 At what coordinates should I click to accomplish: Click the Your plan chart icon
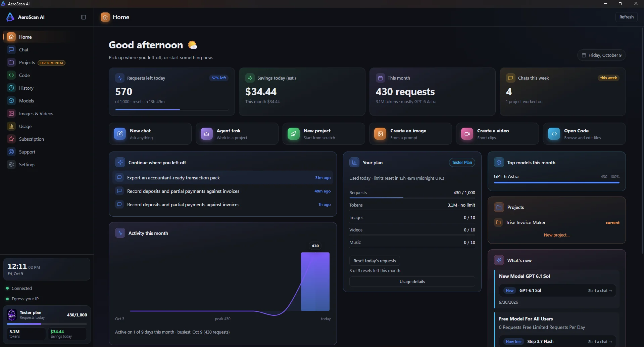click(x=354, y=163)
